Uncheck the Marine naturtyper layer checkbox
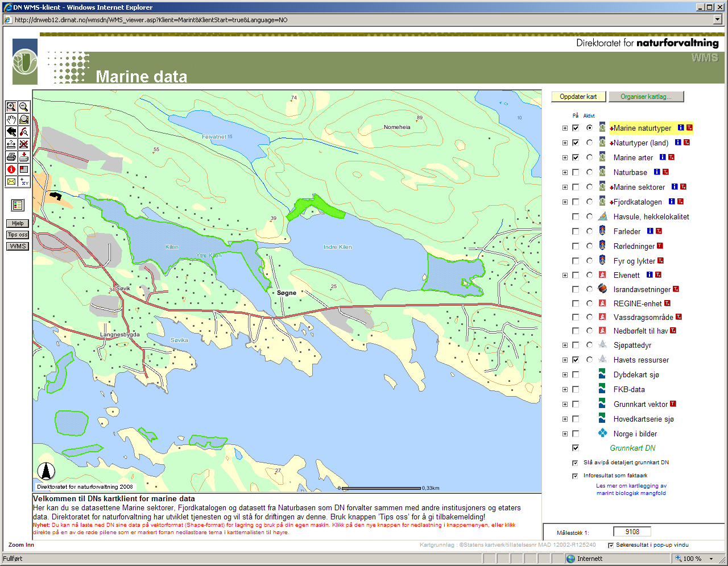This screenshot has height=566, width=728. pyautogui.click(x=576, y=128)
